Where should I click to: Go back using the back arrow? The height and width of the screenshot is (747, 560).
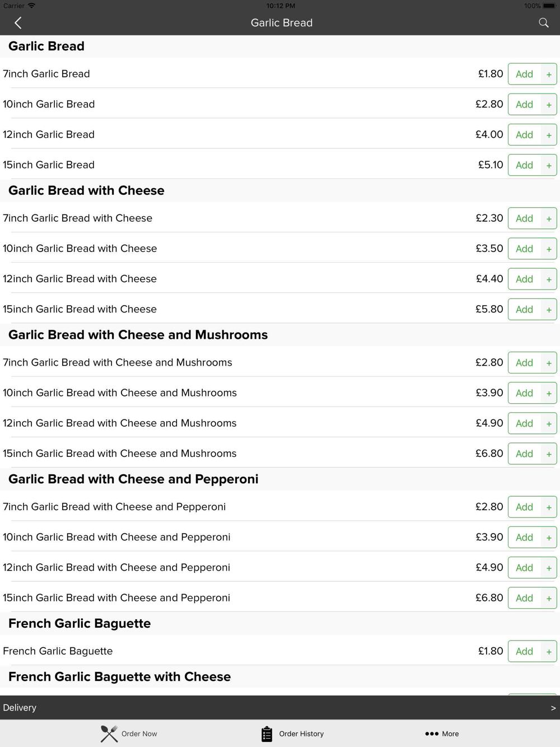pos(18,23)
